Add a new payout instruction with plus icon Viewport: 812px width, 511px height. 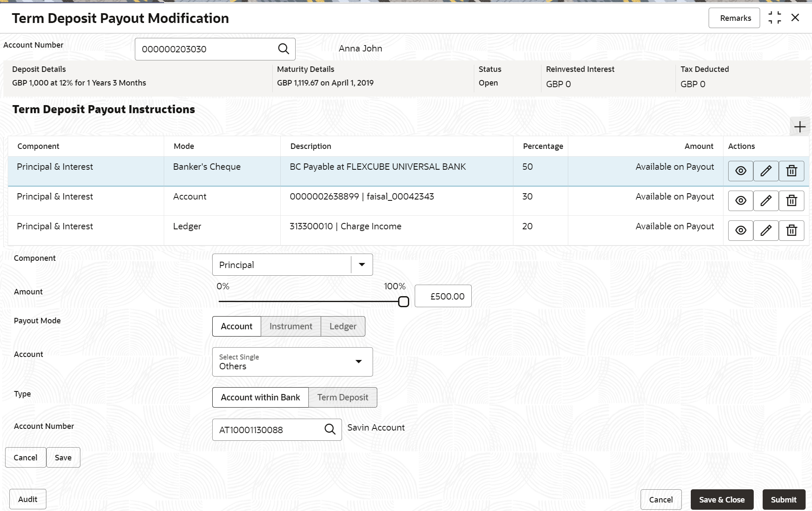click(x=800, y=127)
